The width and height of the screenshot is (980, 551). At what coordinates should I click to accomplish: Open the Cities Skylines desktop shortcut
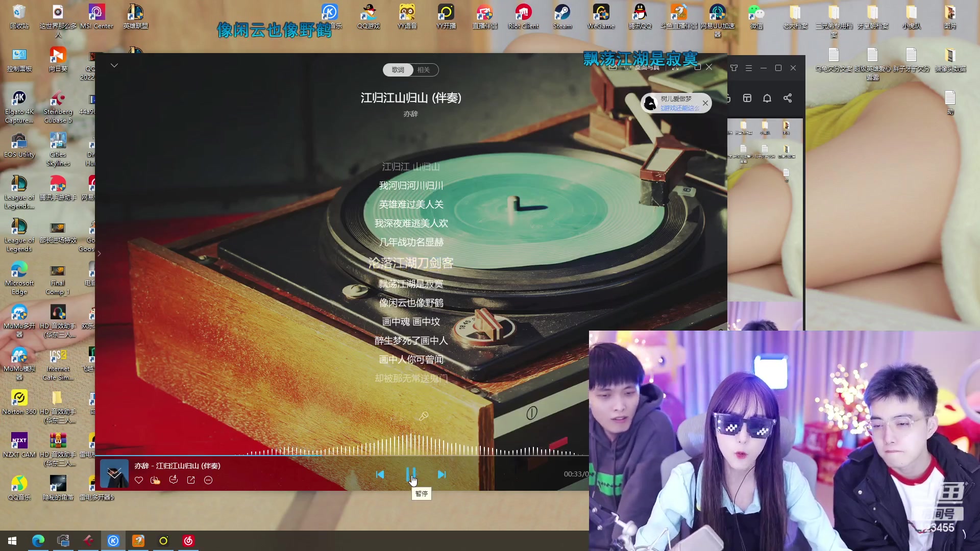pos(58,149)
